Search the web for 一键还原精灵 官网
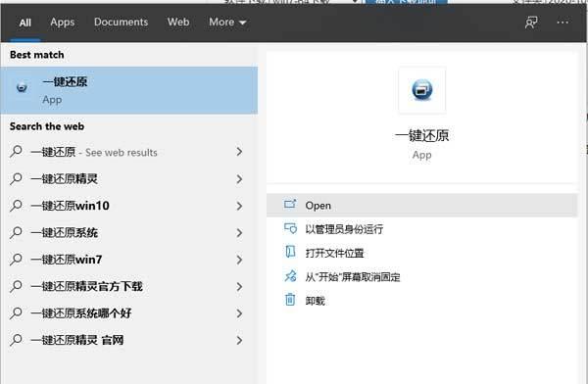The height and width of the screenshot is (384, 588). 129,340
